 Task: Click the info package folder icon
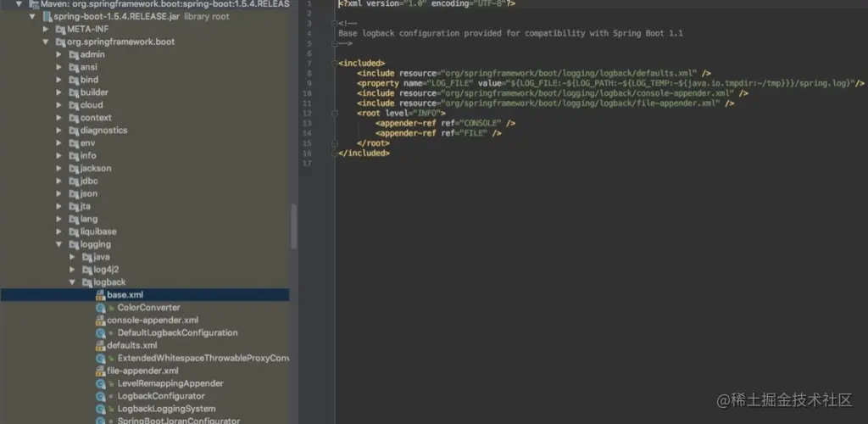74,156
